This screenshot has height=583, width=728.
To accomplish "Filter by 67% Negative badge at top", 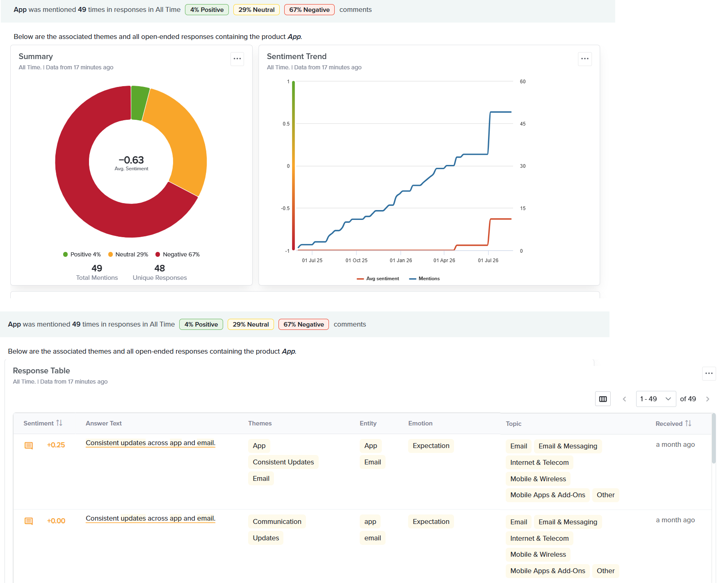I will [x=309, y=10].
